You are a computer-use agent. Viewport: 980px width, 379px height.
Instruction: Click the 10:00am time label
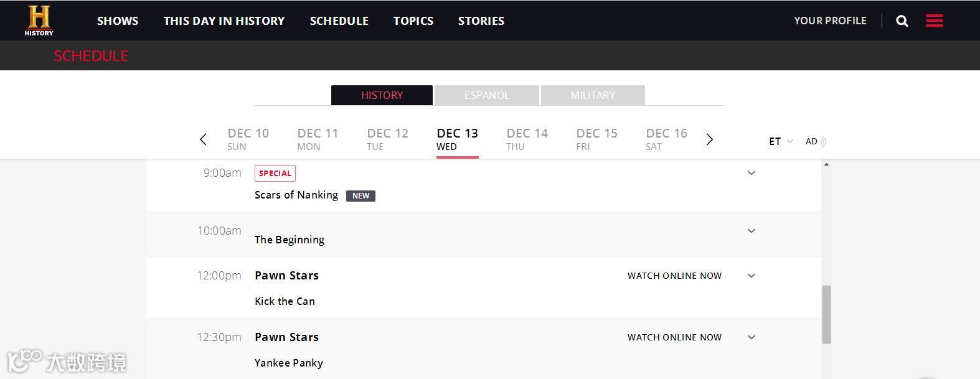tap(219, 231)
